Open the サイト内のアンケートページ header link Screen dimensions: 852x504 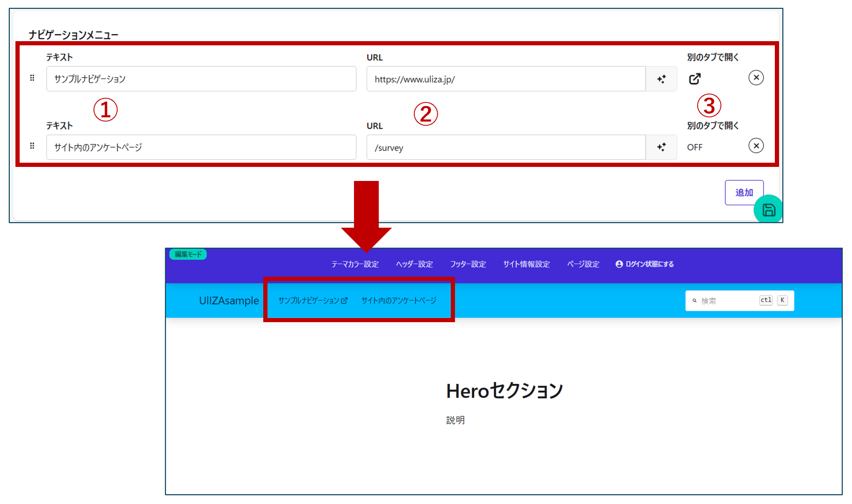(x=399, y=301)
